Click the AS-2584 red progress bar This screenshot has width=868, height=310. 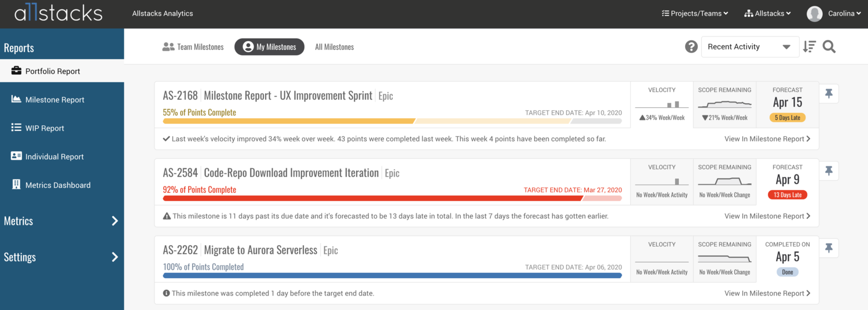(x=392, y=198)
